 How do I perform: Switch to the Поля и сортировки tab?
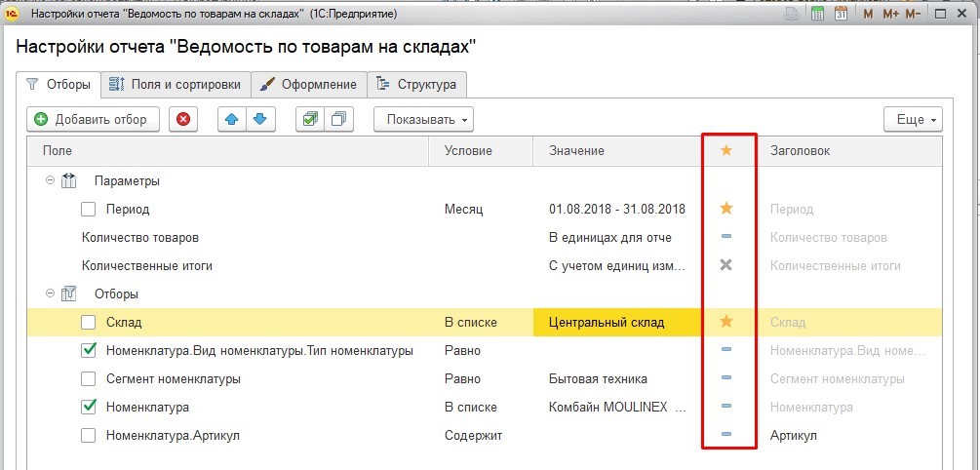(176, 84)
